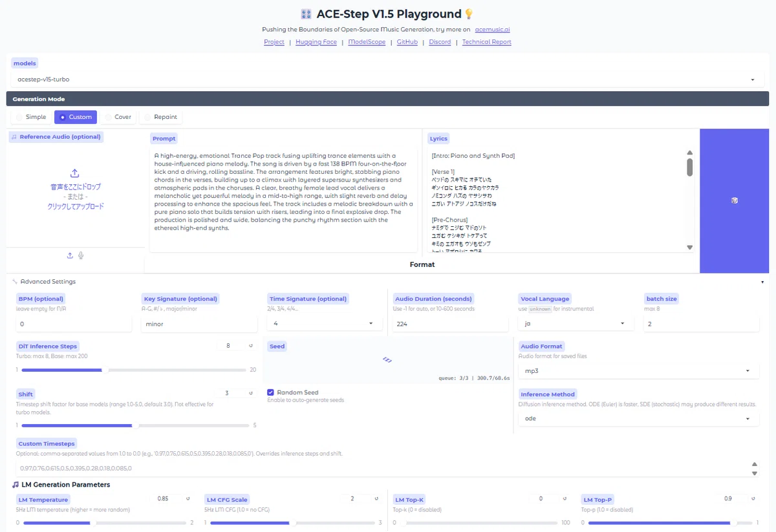Reset LM Top-K with its reset icon
Viewport: 776px width, 532px height.
click(565, 498)
